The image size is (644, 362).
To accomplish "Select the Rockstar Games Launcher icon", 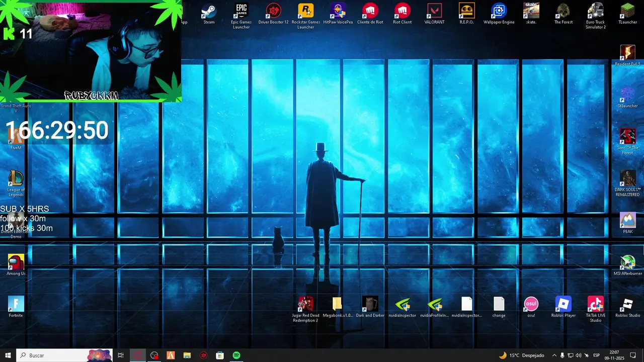I will [306, 16].
